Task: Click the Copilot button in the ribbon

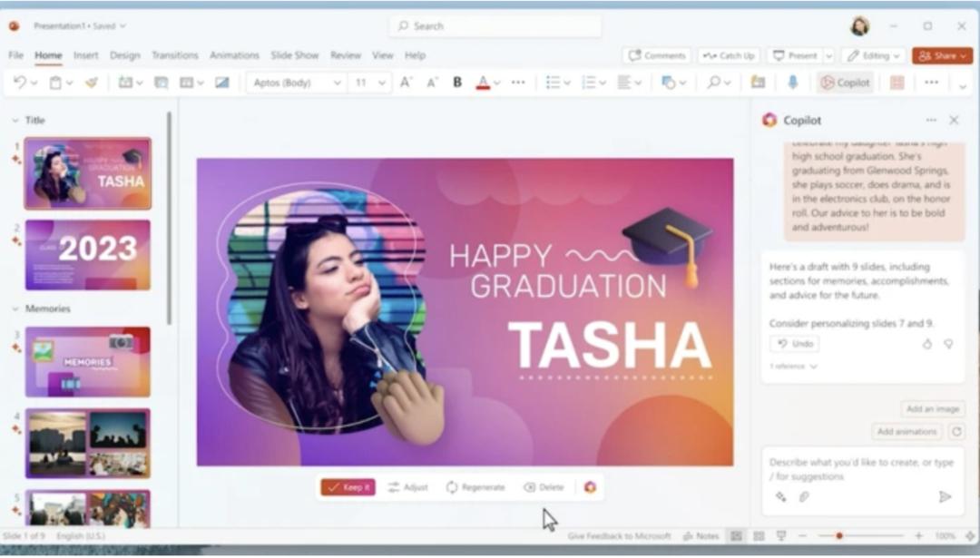Action: [846, 83]
